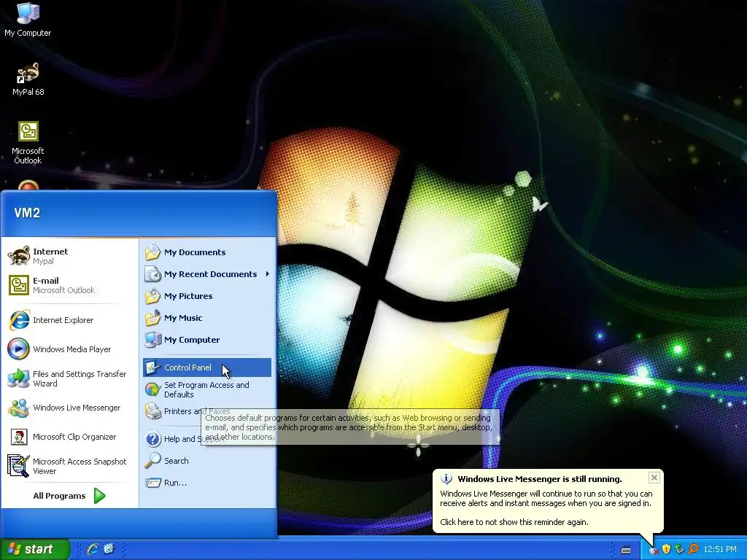The height and width of the screenshot is (560, 747).
Task: Open My Computer from the start menu
Action: [207, 340]
